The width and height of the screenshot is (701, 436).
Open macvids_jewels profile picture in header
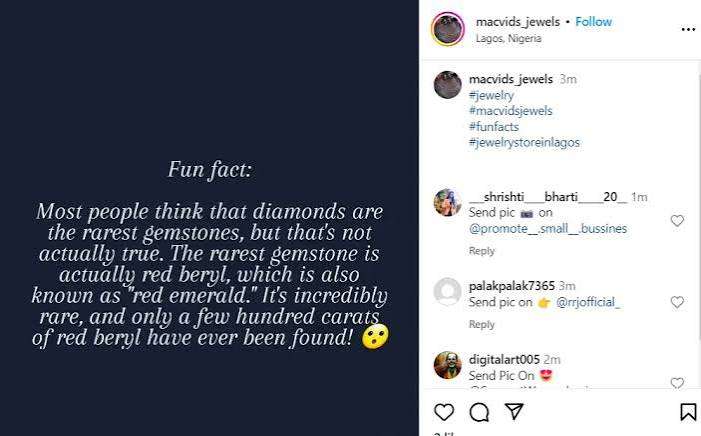448,29
